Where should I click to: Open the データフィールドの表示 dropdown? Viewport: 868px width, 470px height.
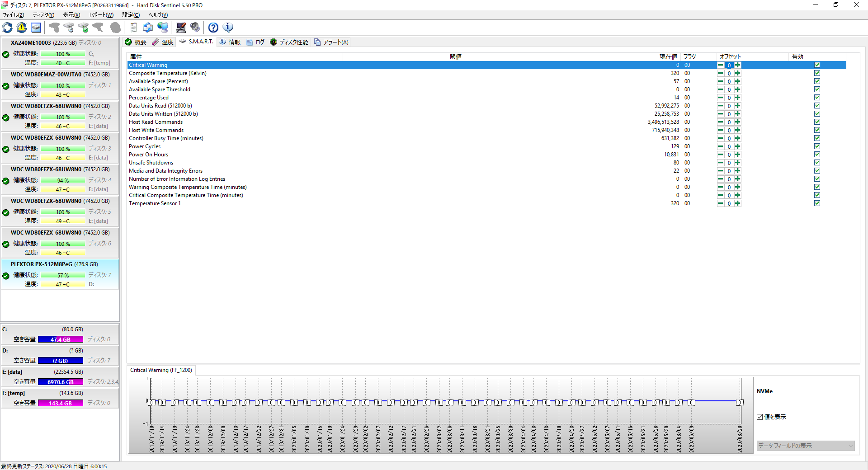806,446
